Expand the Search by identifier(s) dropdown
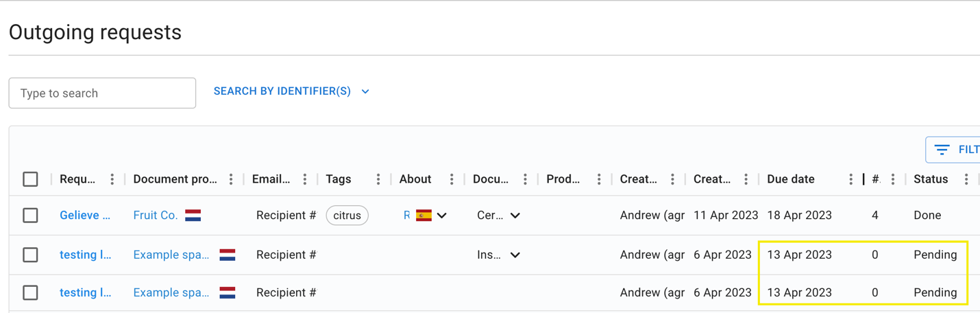The image size is (980, 313). (291, 91)
